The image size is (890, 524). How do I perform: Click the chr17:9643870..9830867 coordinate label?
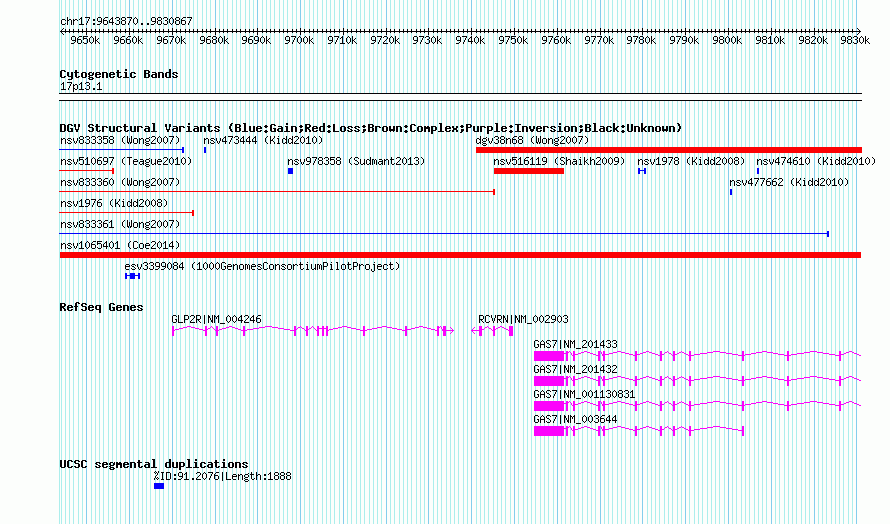[x=126, y=21]
